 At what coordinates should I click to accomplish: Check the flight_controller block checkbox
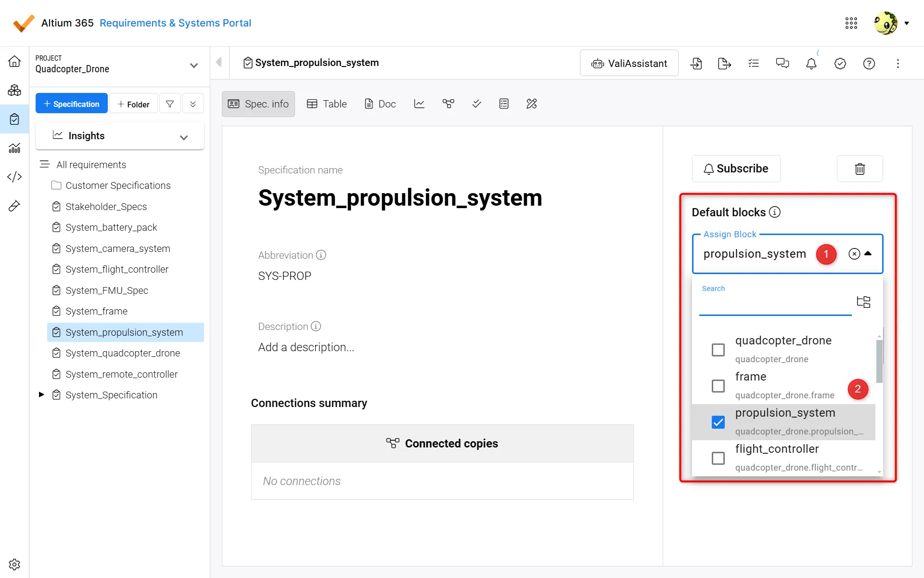coord(718,458)
